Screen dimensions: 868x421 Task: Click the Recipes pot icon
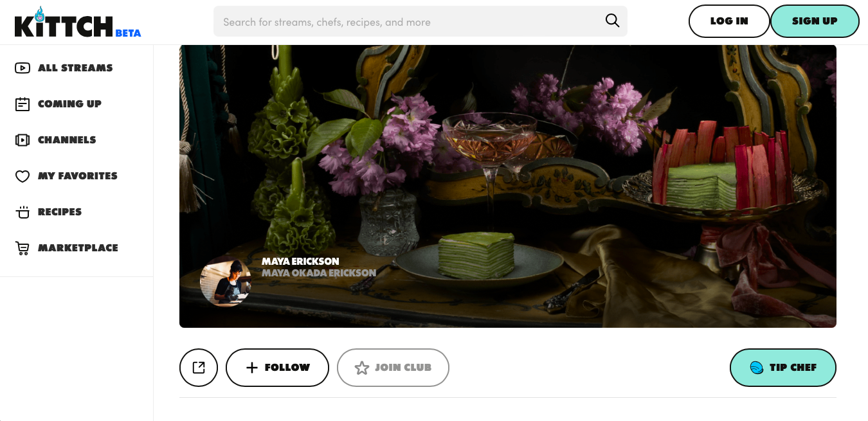[x=23, y=212]
